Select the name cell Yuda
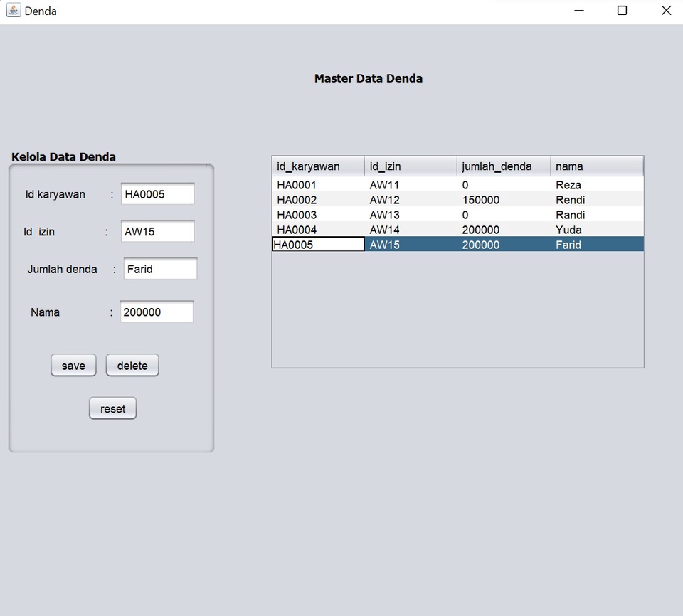The width and height of the screenshot is (683, 616). click(597, 229)
